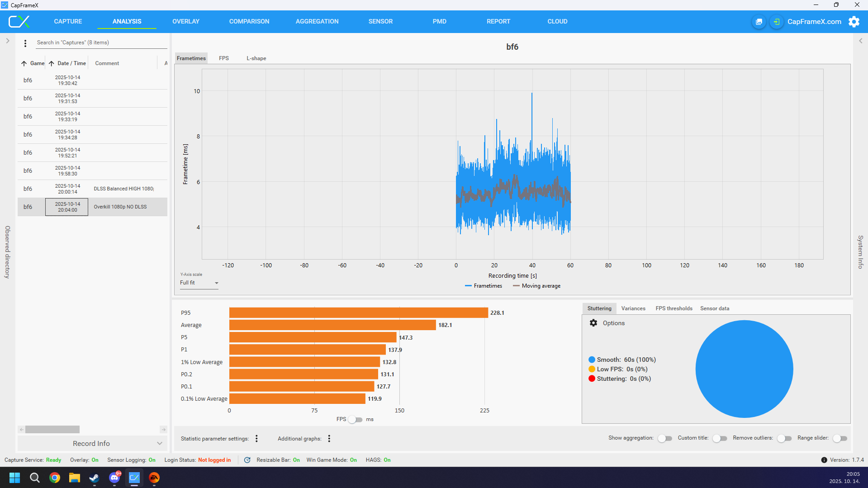Open the Sensor data tab
The width and height of the screenshot is (868, 488).
[715, 308]
